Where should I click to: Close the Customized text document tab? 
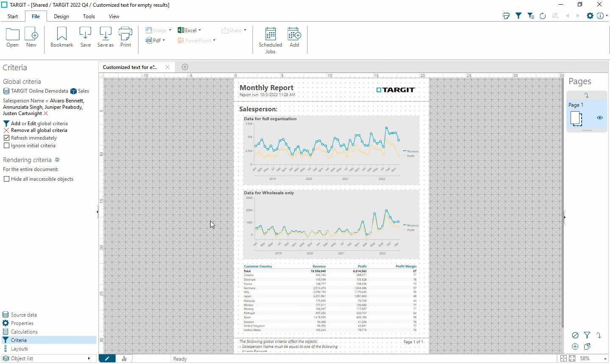pyautogui.click(x=167, y=67)
